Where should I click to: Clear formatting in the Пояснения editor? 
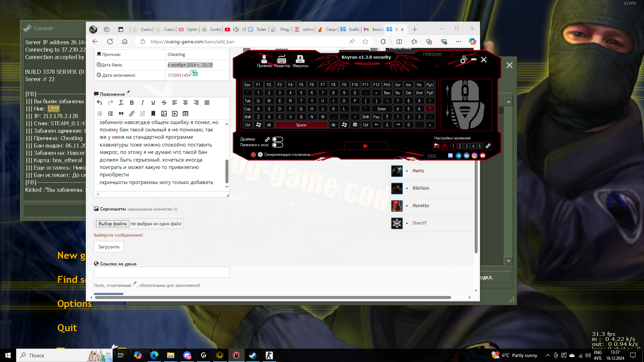coord(121,103)
